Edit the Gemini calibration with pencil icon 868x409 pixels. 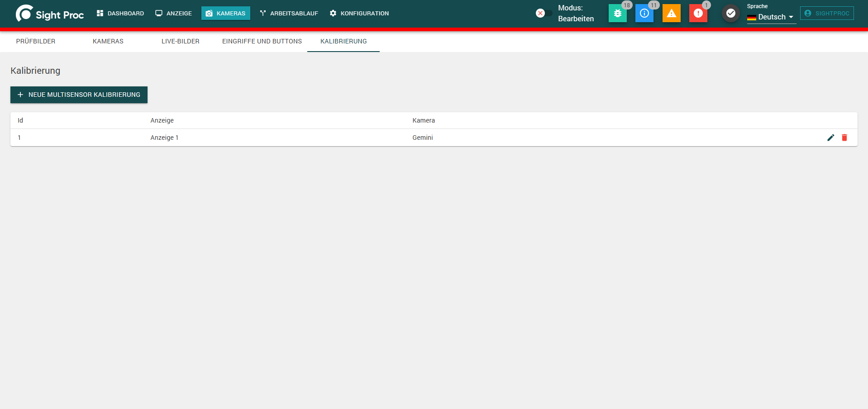[830, 138]
